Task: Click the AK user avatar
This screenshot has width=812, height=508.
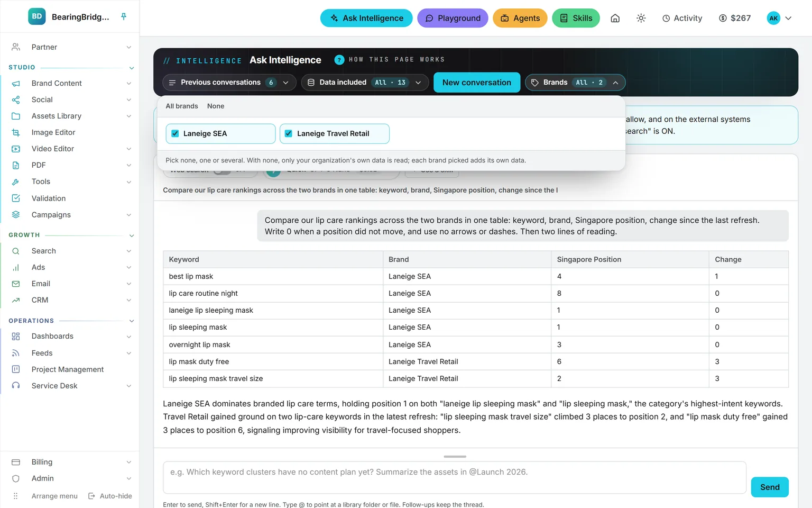Action: [773, 18]
